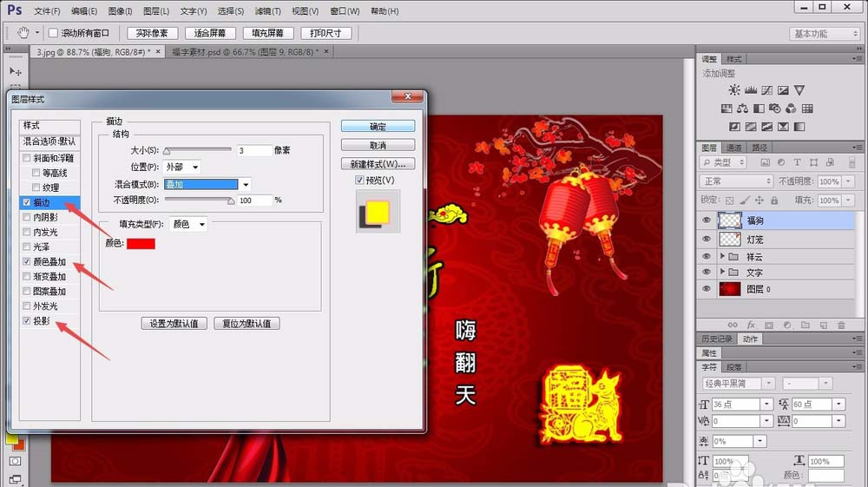Open the 填充类型 dropdown showing 颜色
Screen dimensions: 868x487
(x=188, y=224)
